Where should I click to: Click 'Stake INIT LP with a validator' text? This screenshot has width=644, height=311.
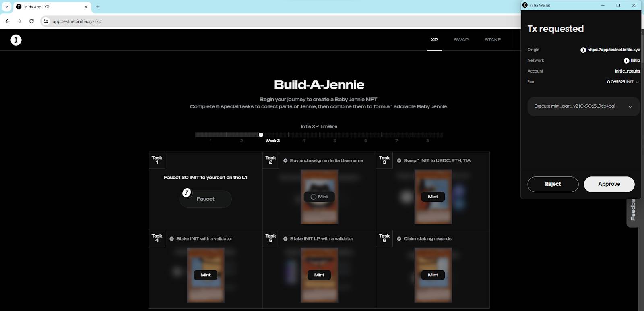point(322,239)
